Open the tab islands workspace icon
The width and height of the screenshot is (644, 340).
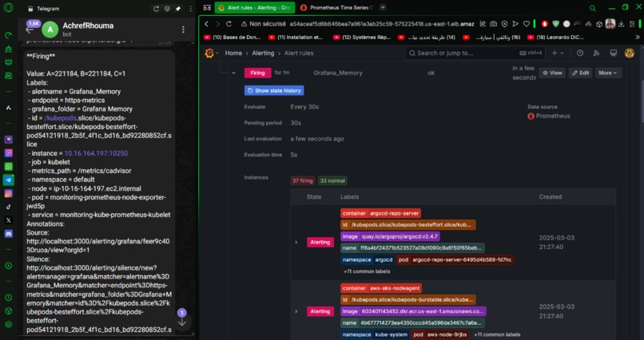click(208, 7)
